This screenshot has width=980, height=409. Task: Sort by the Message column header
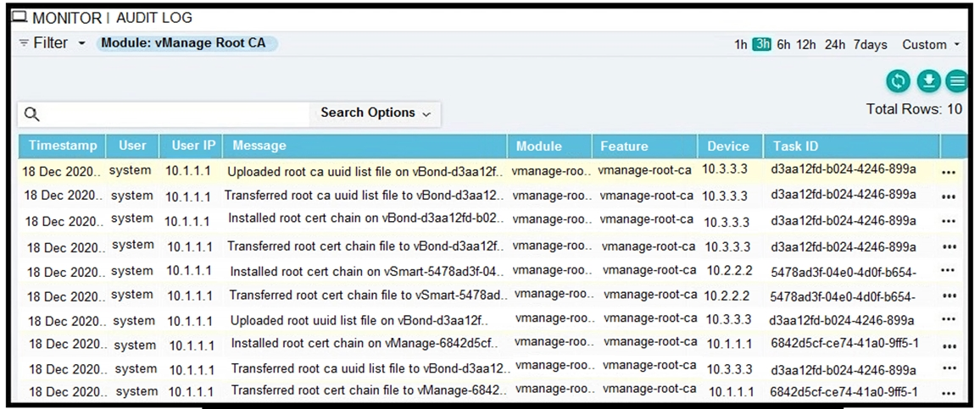point(259,146)
